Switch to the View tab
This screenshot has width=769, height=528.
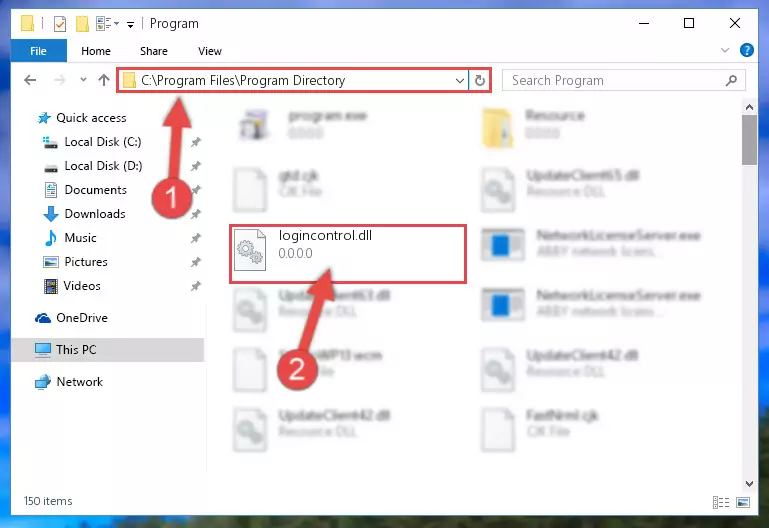pos(210,51)
